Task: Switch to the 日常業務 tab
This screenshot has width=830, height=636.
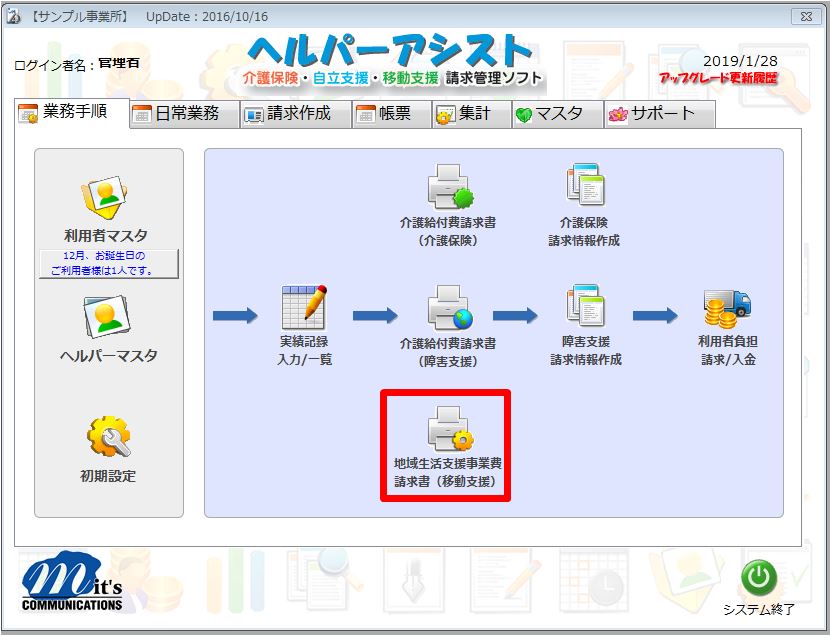Action: (185, 114)
